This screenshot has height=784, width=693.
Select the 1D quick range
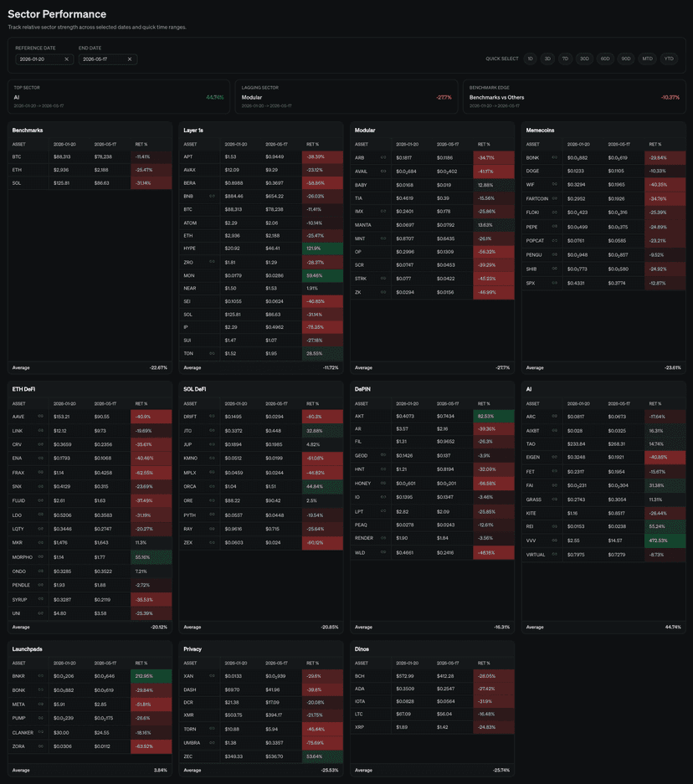click(x=530, y=59)
